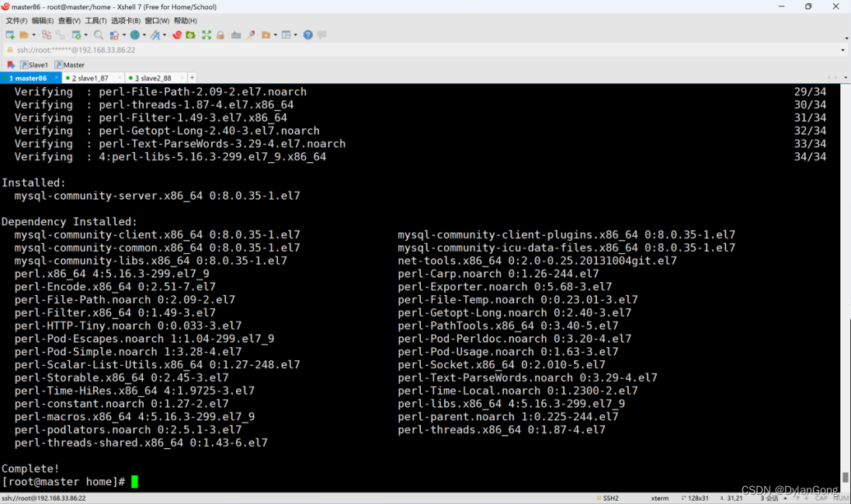Expand the layout panes dropdown arrow

296,35
